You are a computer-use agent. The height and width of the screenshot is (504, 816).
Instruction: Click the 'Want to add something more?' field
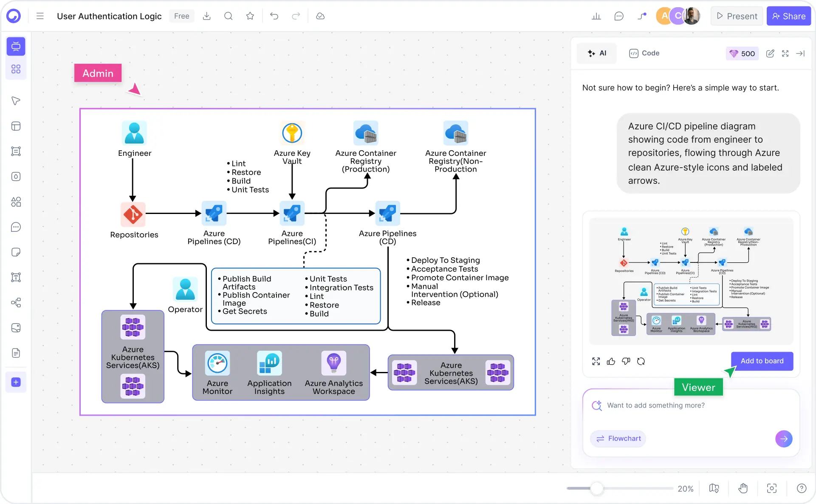(x=658, y=405)
